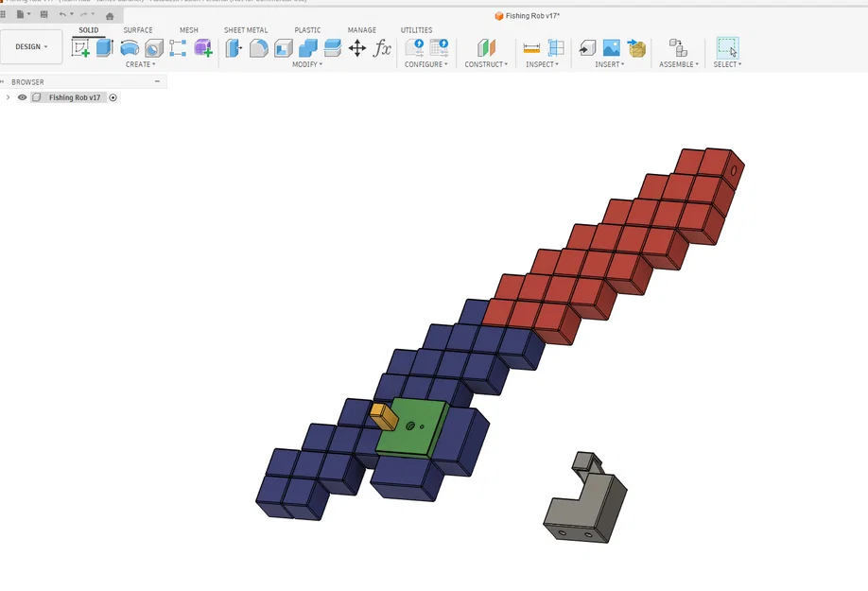This screenshot has width=868, height=591.
Task: Click the purple Create Form icon
Action: (203, 48)
